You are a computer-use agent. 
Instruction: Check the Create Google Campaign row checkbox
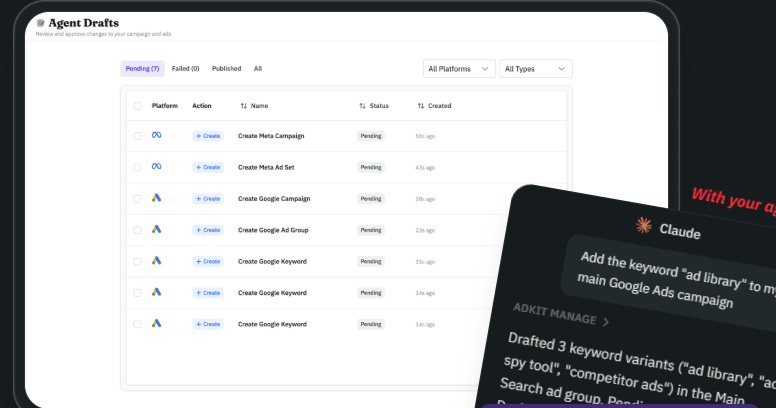[137, 199]
